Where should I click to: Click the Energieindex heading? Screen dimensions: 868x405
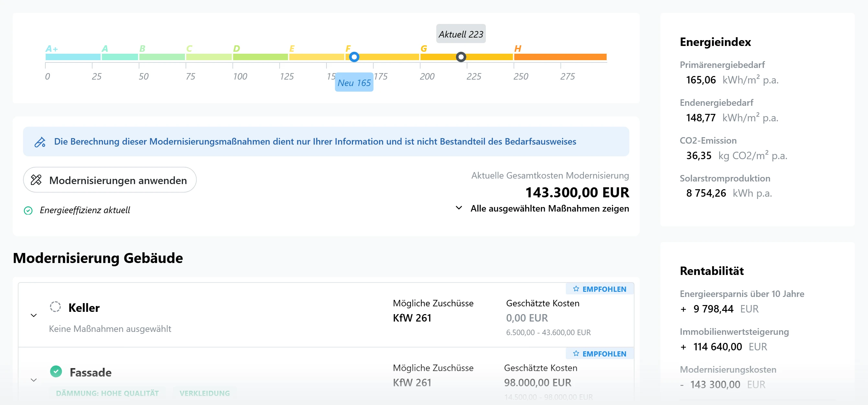point(715,42)
